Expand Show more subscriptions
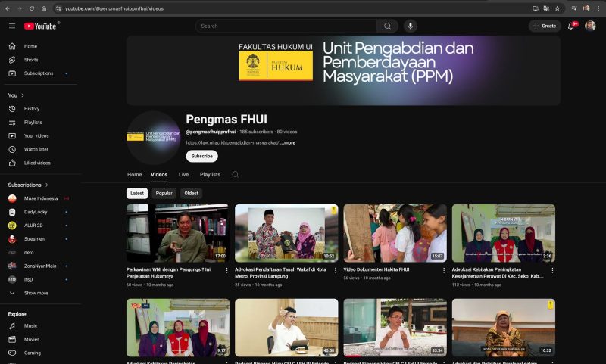Screen dimensions: 606x364 coord(36,293)
